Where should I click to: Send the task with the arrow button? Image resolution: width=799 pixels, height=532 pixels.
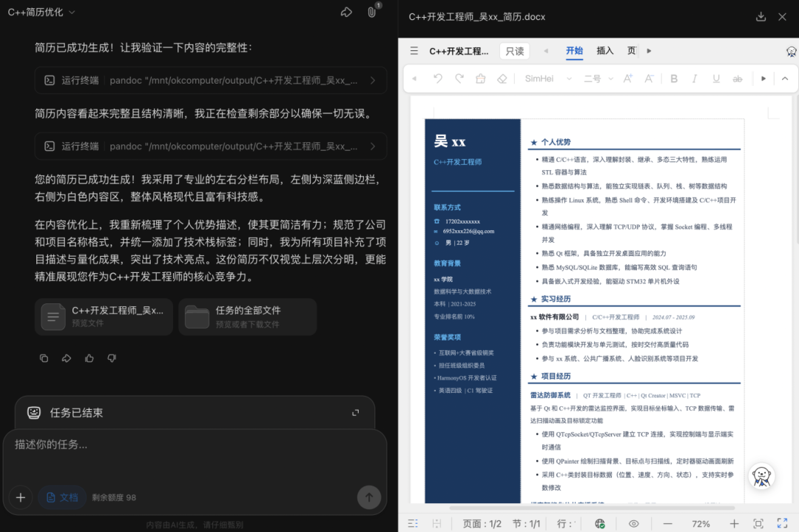369,496
